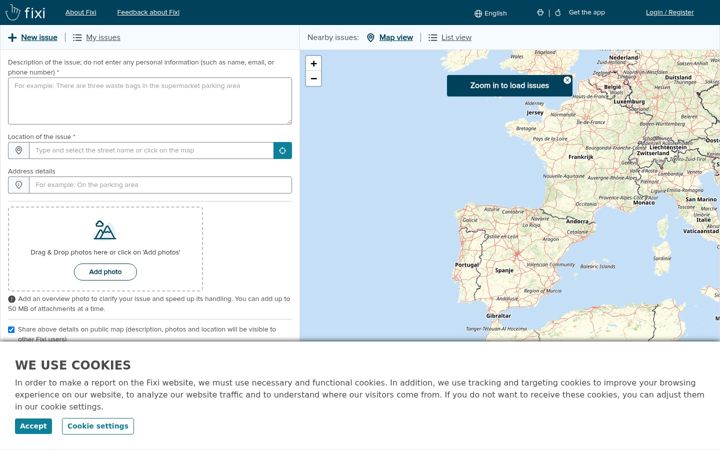
Task: Click the Nearby issues label
Action: [x=333, y=37]
